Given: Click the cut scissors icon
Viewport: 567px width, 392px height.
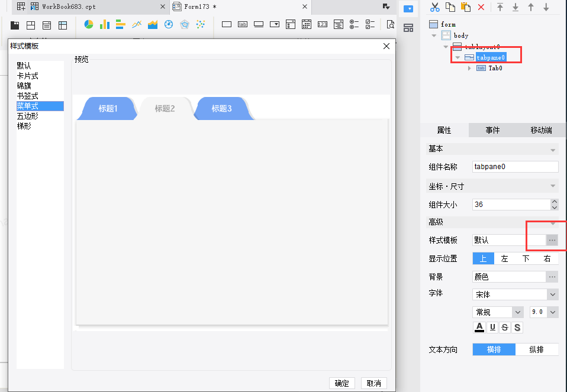Looking at the screenshot, I should point(434,7).
